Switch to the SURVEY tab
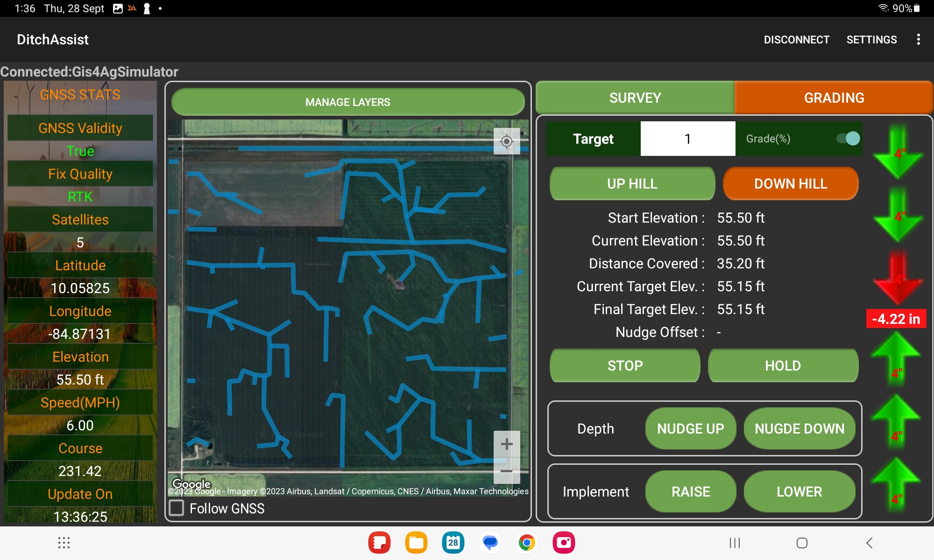The image size is (934, 560). coord(635,98)
